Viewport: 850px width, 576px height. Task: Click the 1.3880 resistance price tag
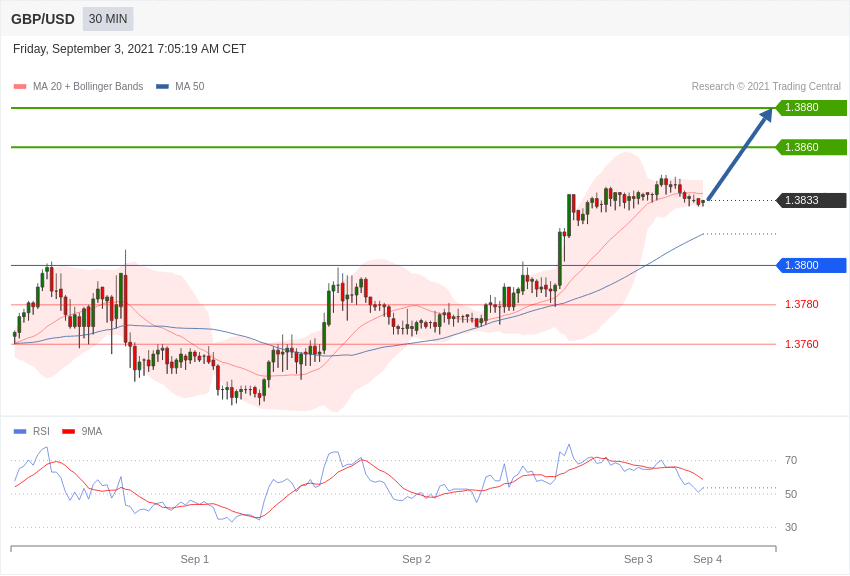(x=811, y=107)
